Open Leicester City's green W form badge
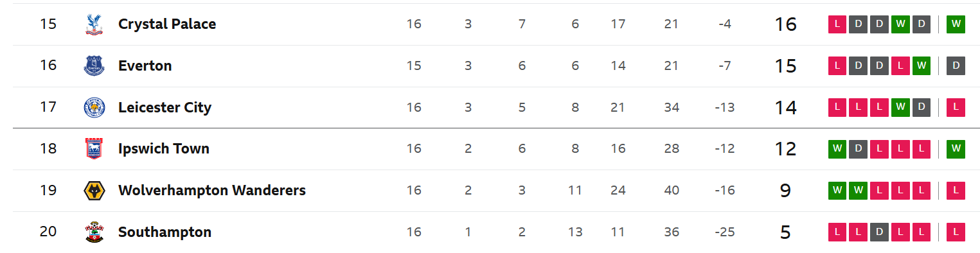The image size is (980, 253). pyautogui.click(x=900, y=107)
